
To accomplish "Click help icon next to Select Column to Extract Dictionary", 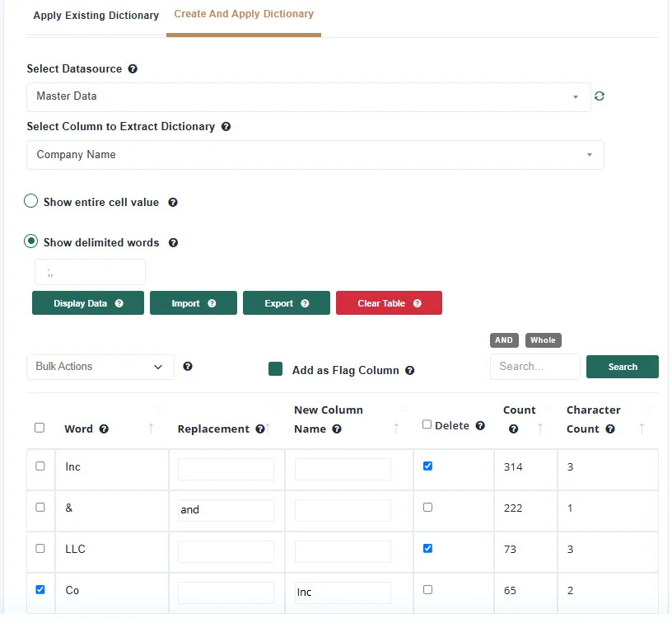I will click(x=226, y=126).
